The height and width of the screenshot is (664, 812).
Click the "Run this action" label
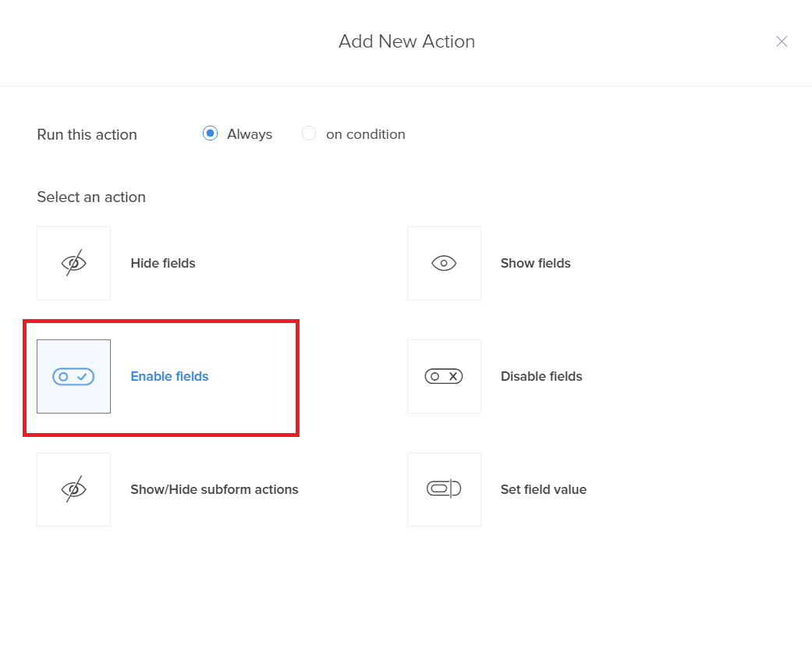[x=87, y=135]
